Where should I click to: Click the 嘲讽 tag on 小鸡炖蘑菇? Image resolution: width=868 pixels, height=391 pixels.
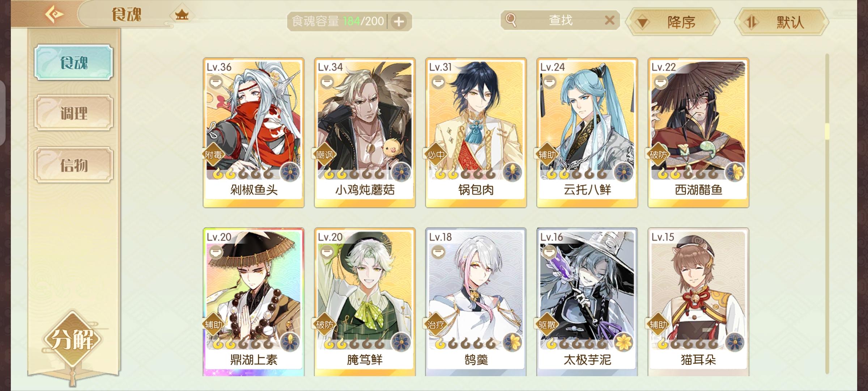[x=324, y=155]
